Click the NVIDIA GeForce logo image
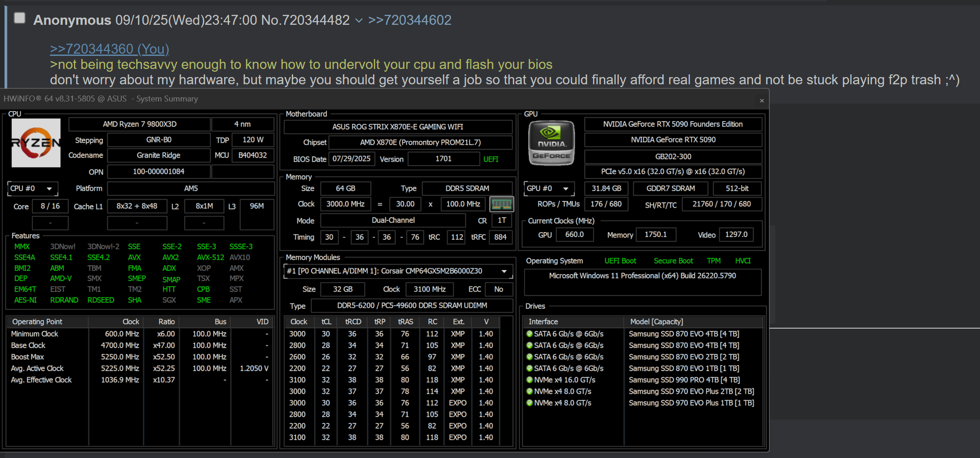The image size is (980, 458). (552, 143)
